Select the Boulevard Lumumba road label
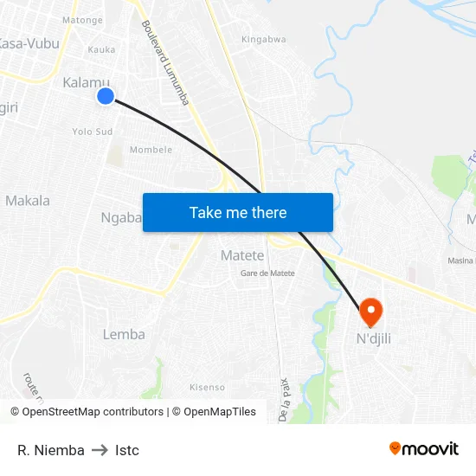This screenshot has height=476, width=476. 165,62
